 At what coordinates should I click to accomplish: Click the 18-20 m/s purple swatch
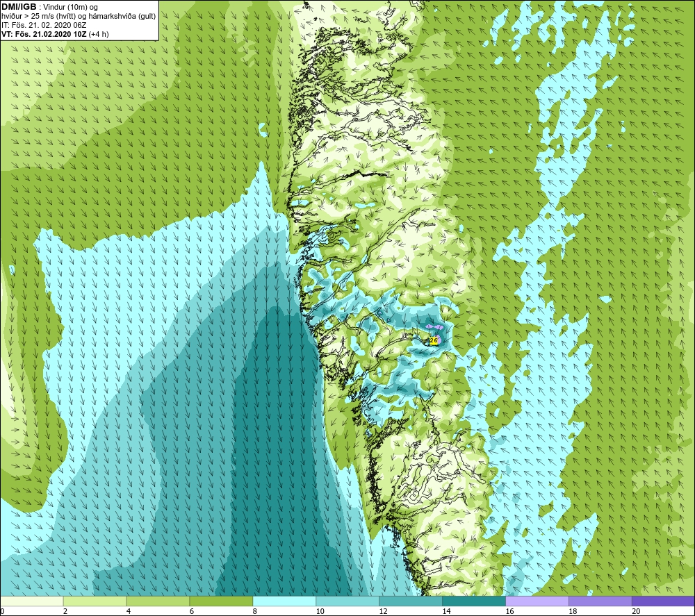(x=600, y=601)
